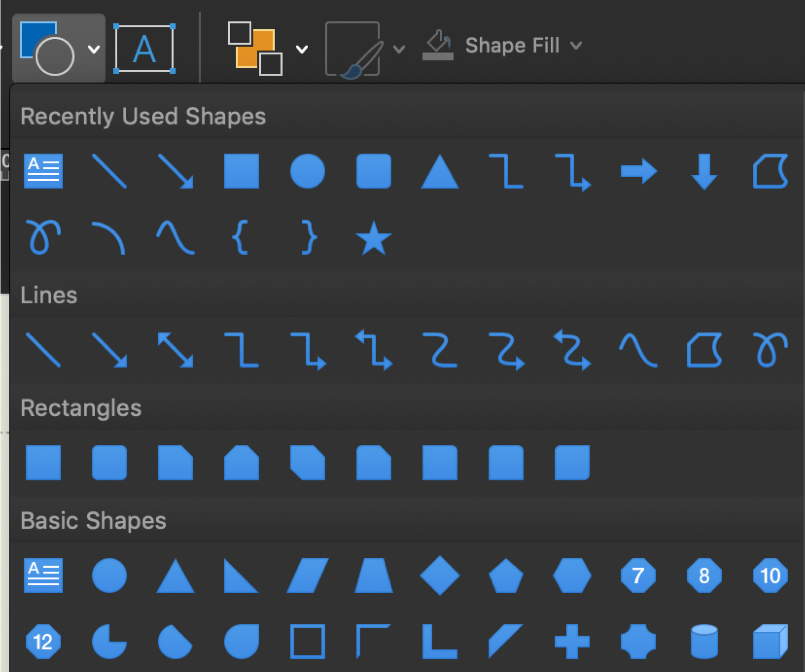Select the L-Shape

click(x=440, y=642)
